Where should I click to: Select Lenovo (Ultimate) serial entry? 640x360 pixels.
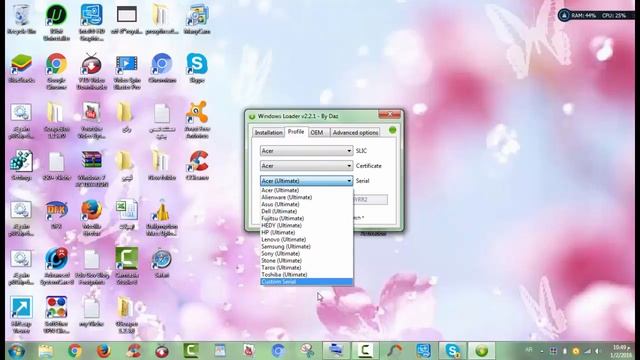[x=307, y=240]
